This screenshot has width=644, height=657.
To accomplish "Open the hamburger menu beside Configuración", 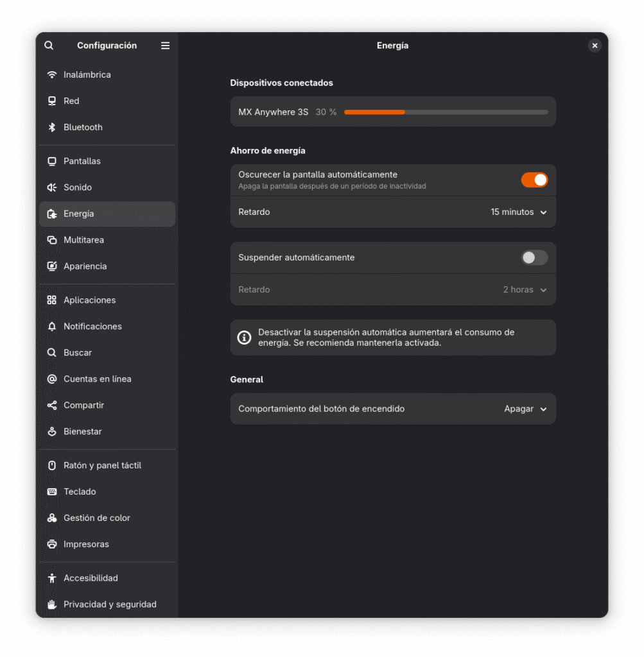I will click(x=165, y=46).
